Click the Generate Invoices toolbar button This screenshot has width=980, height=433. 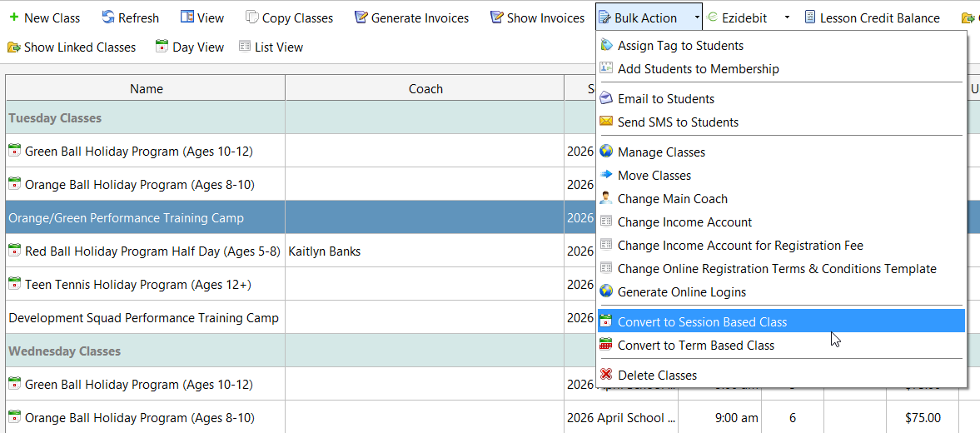point(411,17)
